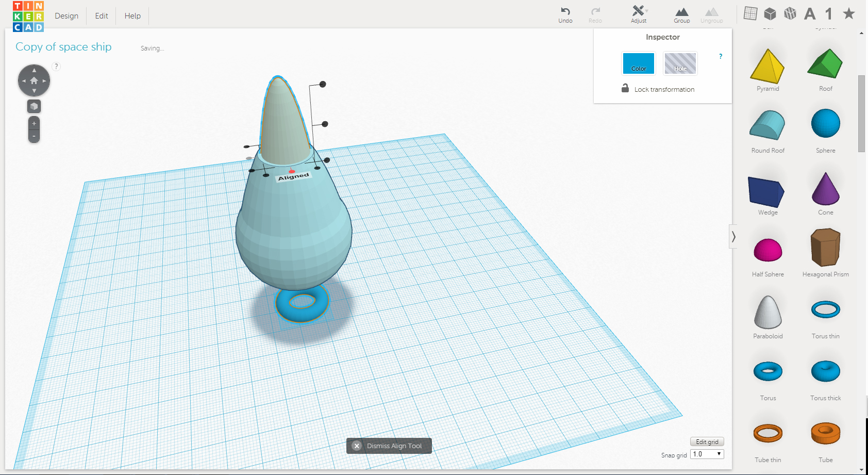Orbit view left with left arrow
868x475 pixels.
click(24, 81)
